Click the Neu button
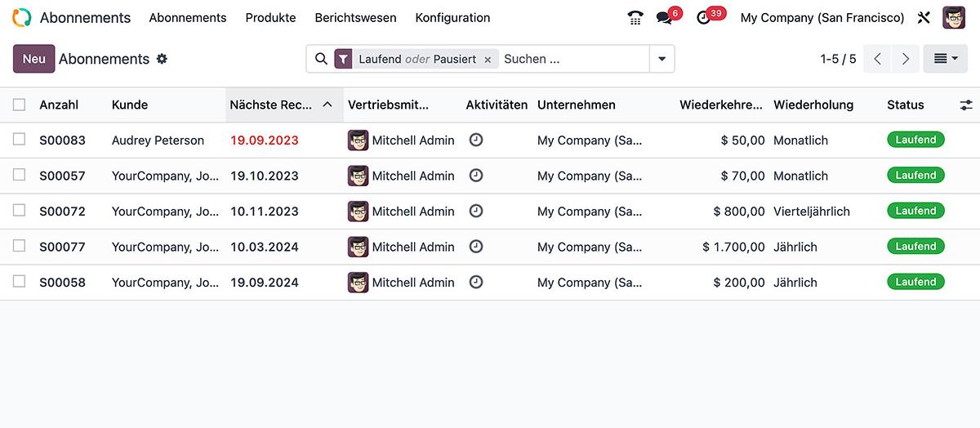The width and height of the screenshot is (980, 428). 34,59
